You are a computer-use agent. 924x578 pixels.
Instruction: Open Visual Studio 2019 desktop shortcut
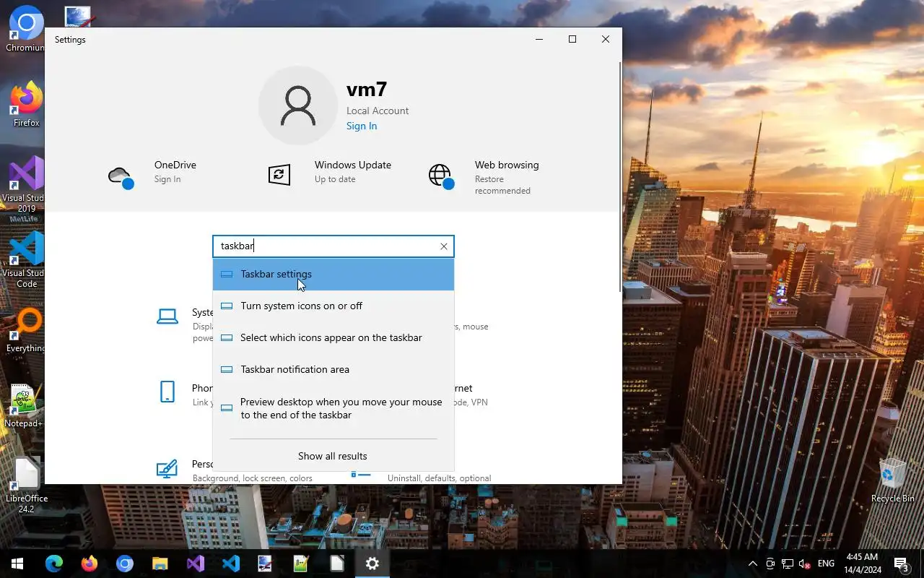click(x=26, y=185)
